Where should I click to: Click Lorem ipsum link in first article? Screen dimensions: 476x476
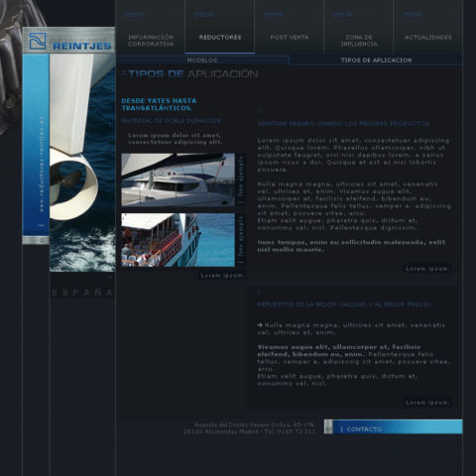427,269
